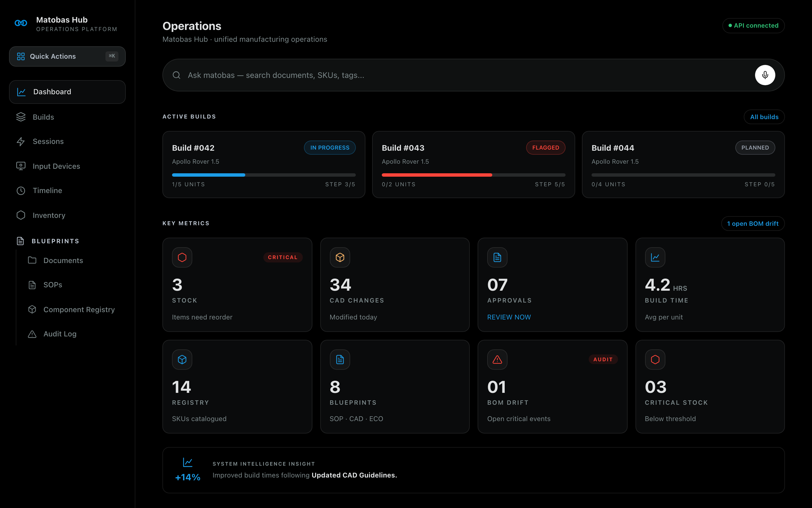Click the document icon on Blueprints metric card
Screen dimensions: 812x508
click(340, 360)
